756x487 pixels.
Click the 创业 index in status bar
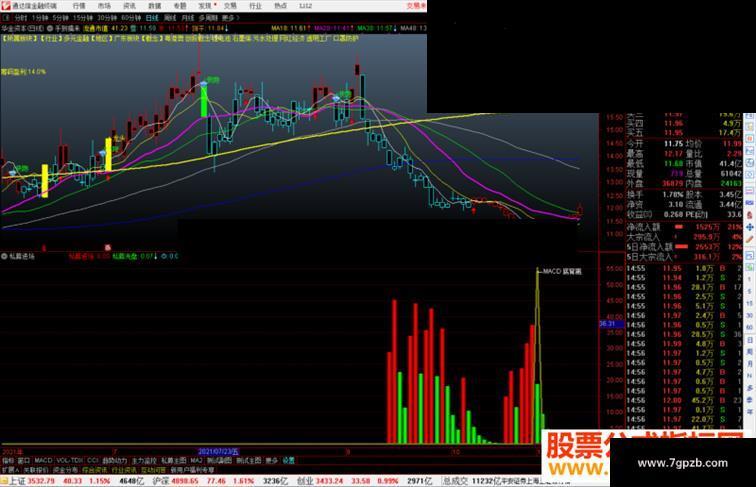point(305,481)
